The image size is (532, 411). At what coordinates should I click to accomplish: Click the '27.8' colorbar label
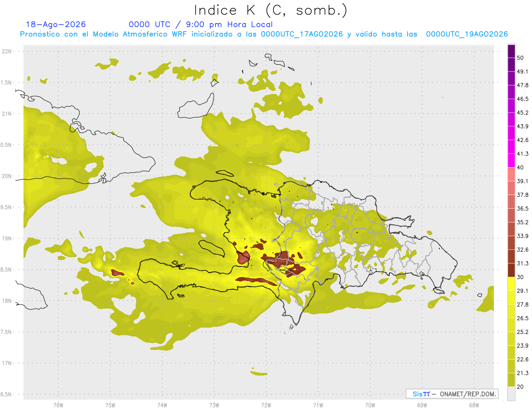(x=523, y=305)
